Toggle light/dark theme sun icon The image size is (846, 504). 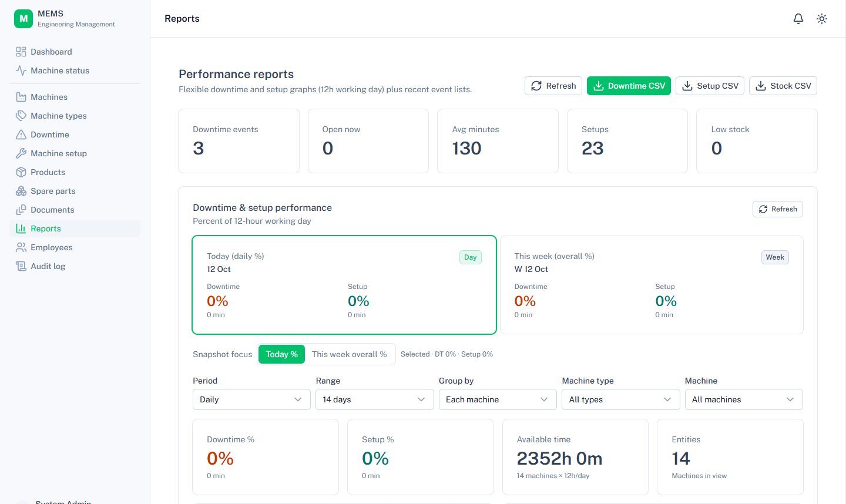point(822,19)
